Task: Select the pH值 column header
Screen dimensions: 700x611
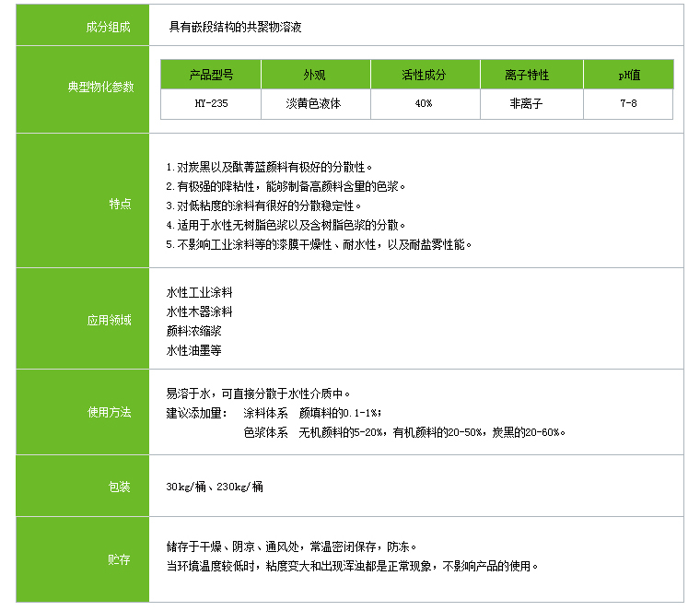Action: pyautogui.click(x=628, y=75)
